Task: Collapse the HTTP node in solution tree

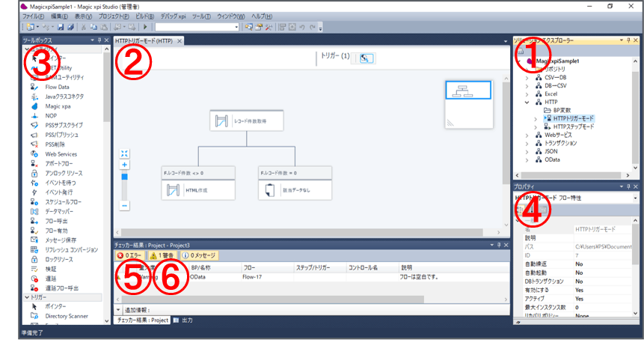Action: click(527, 101)
